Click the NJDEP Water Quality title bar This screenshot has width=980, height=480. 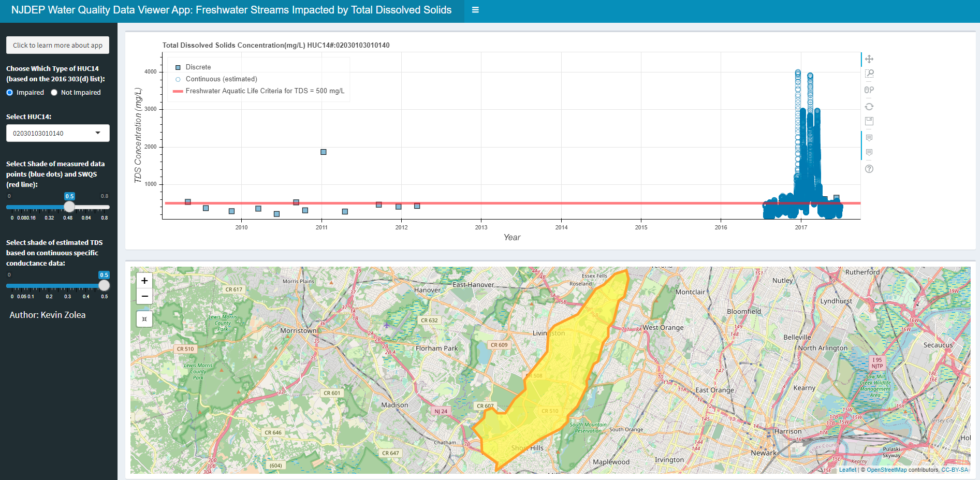point(228,10)
